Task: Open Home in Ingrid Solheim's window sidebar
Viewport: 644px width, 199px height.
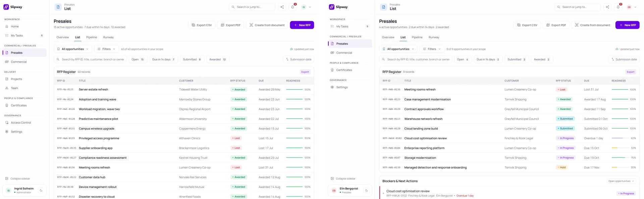Action: coord(24,26)
